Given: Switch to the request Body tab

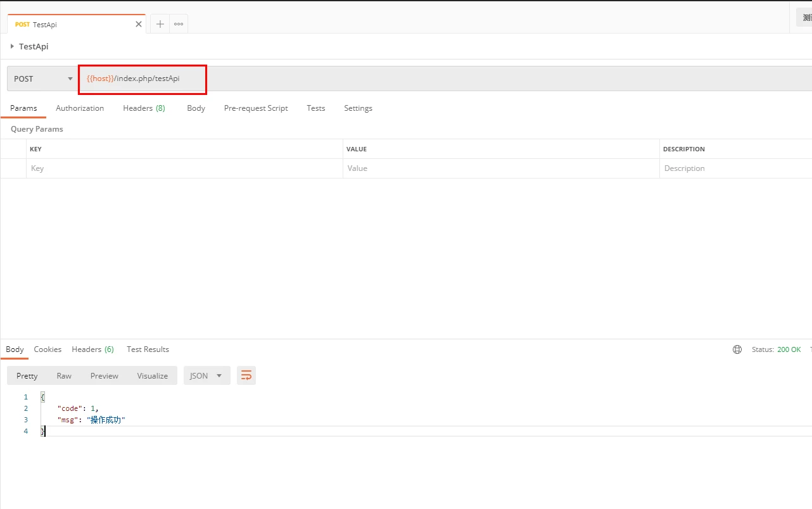Looking at the screenshot, I should tap(196, 108).
